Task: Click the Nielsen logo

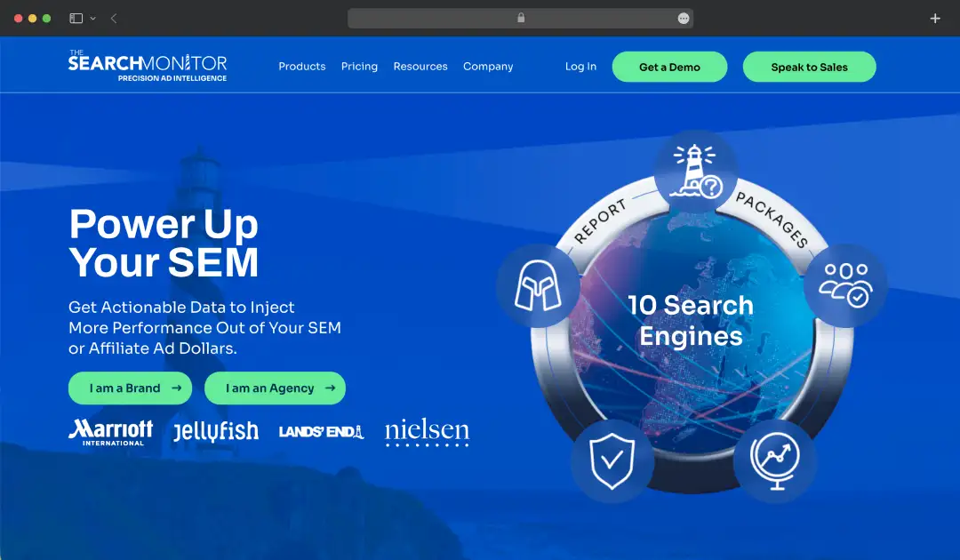Action: tap(427, 432)
